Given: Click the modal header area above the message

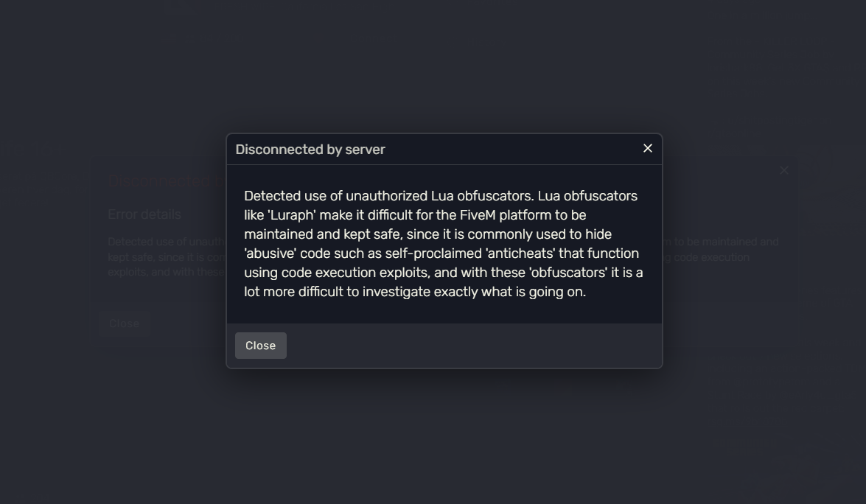Looking at the screenshot, I should (x=443, y=148).
